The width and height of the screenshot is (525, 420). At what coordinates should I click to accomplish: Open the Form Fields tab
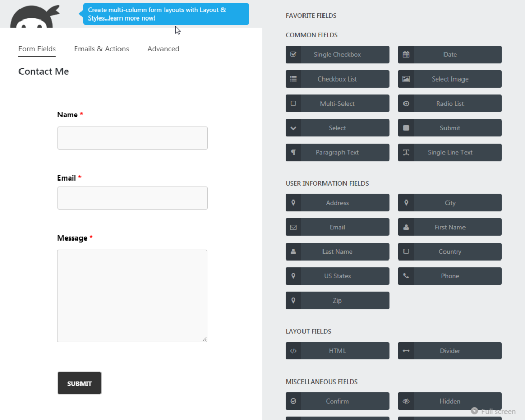[37, 49]
